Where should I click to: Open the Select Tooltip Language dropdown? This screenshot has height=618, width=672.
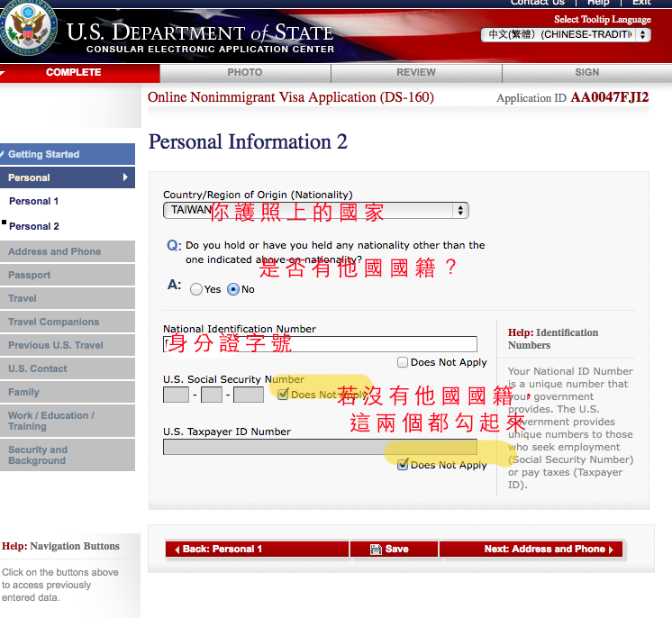(x=566, y=34)
